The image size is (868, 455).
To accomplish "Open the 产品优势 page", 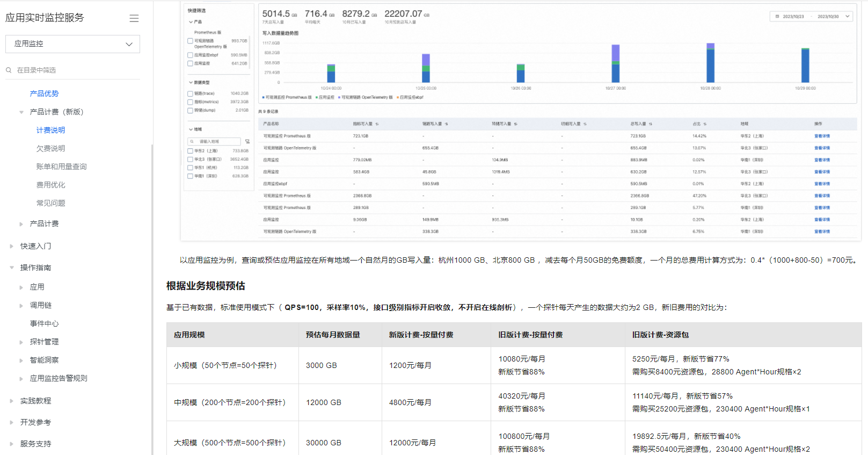I will (x=45, y=93).
